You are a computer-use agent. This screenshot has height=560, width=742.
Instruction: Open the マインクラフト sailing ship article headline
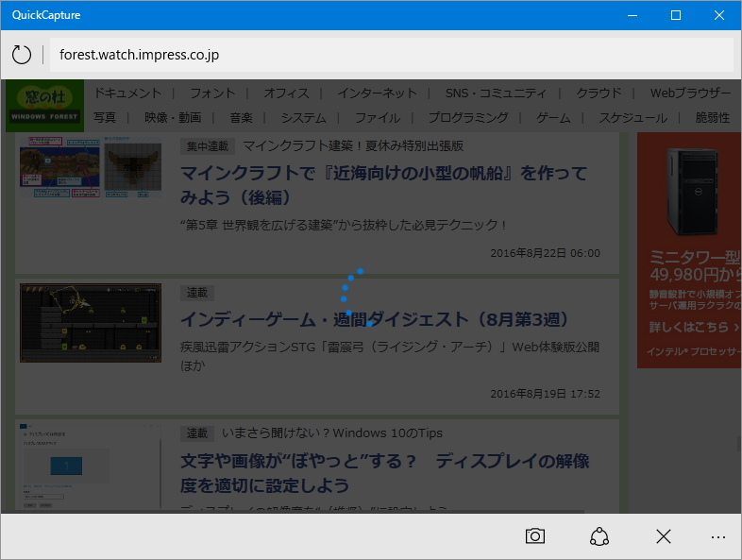click(x=384, y=185)
